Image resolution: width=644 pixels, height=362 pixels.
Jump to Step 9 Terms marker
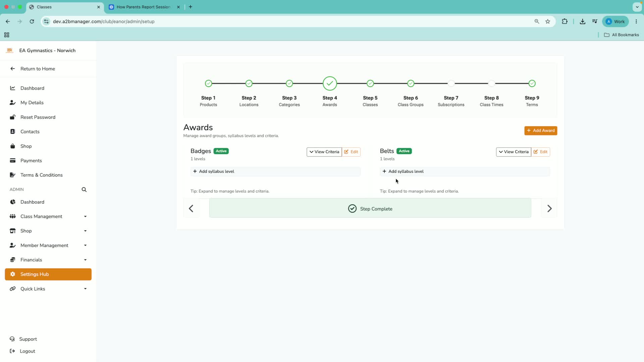(x=532, y=83)
